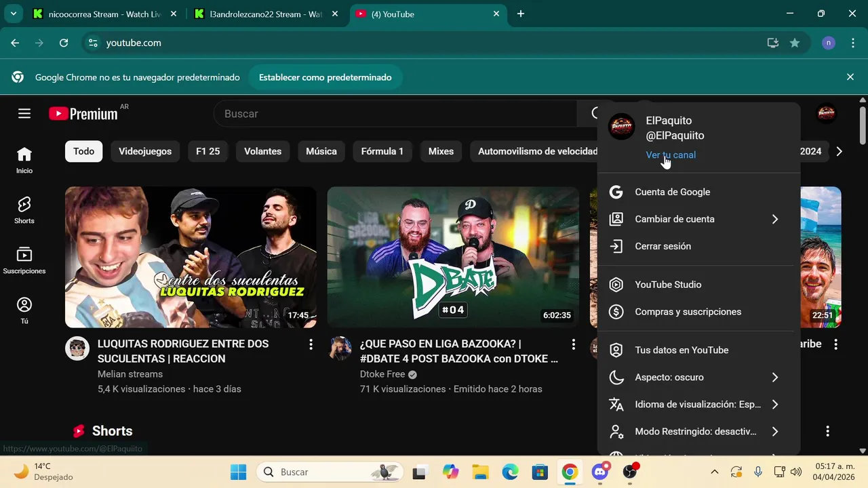
Task: Open Chrome three-dot menu
Action: (x=852, y=43)
